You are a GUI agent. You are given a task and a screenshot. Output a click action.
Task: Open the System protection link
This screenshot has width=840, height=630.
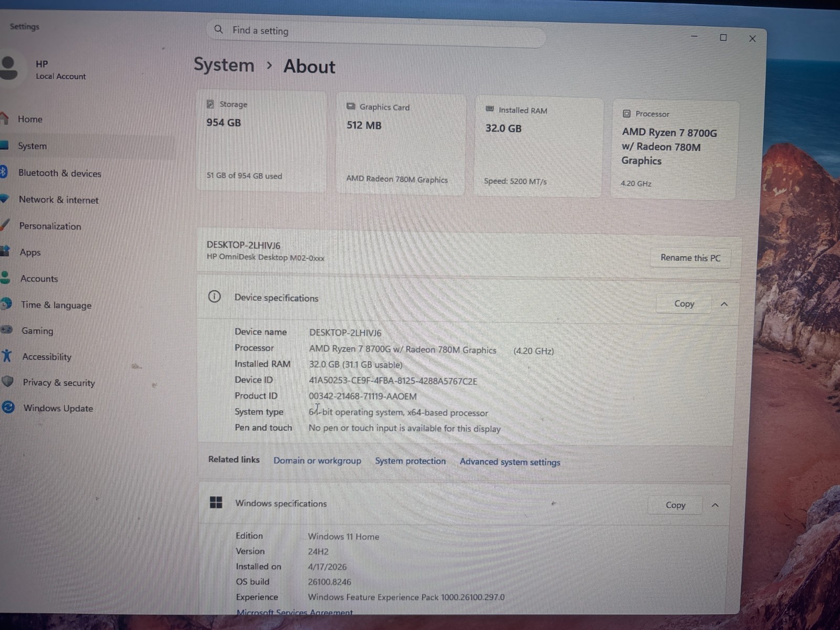pyautogui.click(x=410, y=461)
